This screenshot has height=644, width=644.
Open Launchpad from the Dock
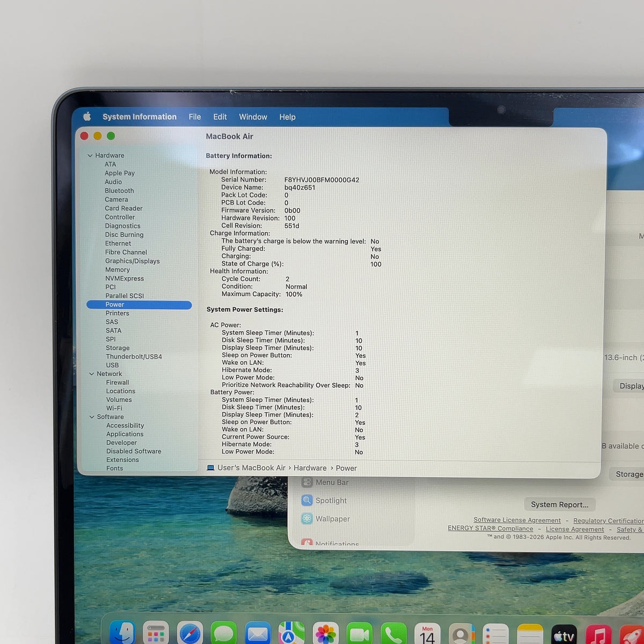coord(156,634)
